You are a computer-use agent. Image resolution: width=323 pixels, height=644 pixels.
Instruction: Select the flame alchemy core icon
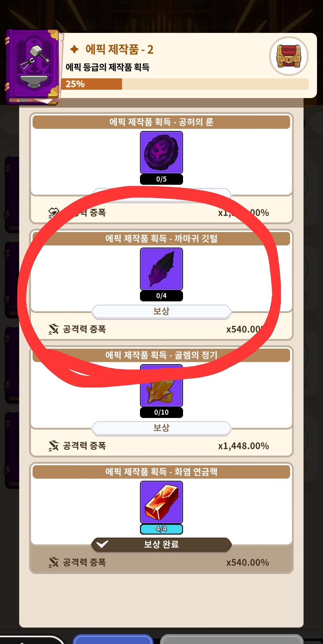(161, 502)
